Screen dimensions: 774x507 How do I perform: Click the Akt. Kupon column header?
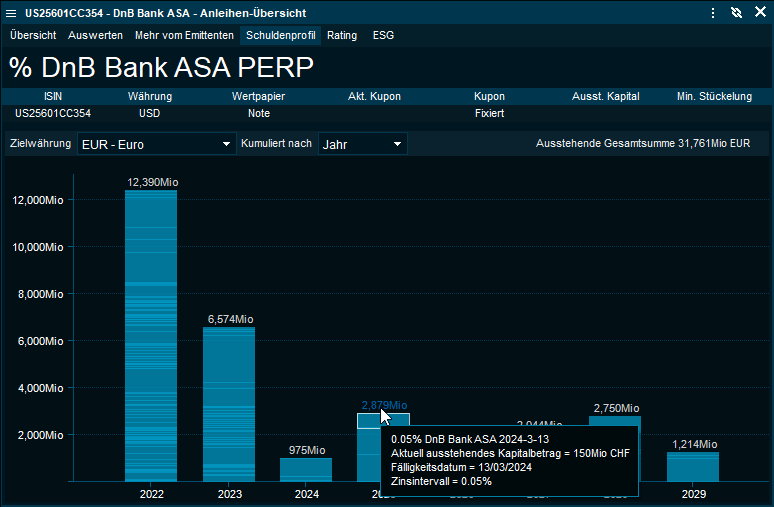click(x=374, y=97)
